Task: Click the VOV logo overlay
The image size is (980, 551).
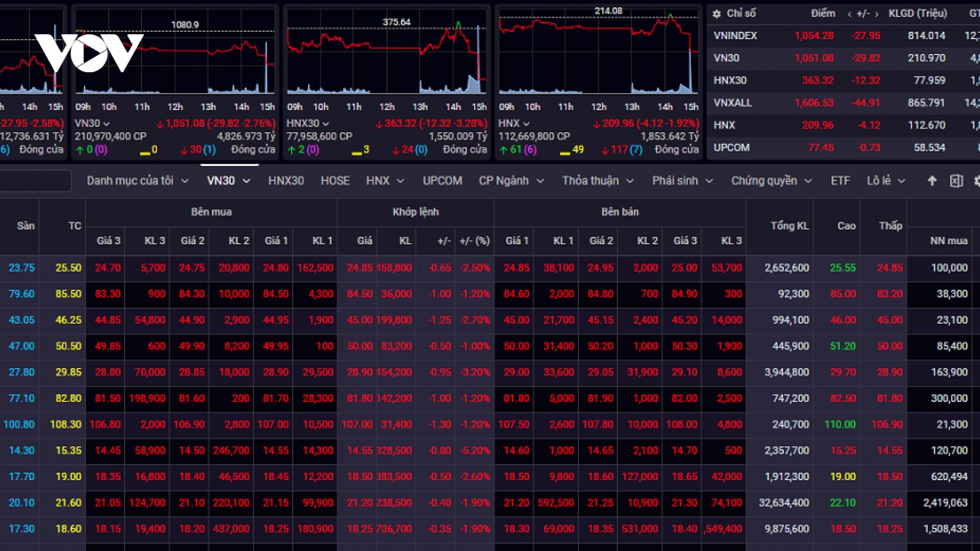Action: (89, 53)
